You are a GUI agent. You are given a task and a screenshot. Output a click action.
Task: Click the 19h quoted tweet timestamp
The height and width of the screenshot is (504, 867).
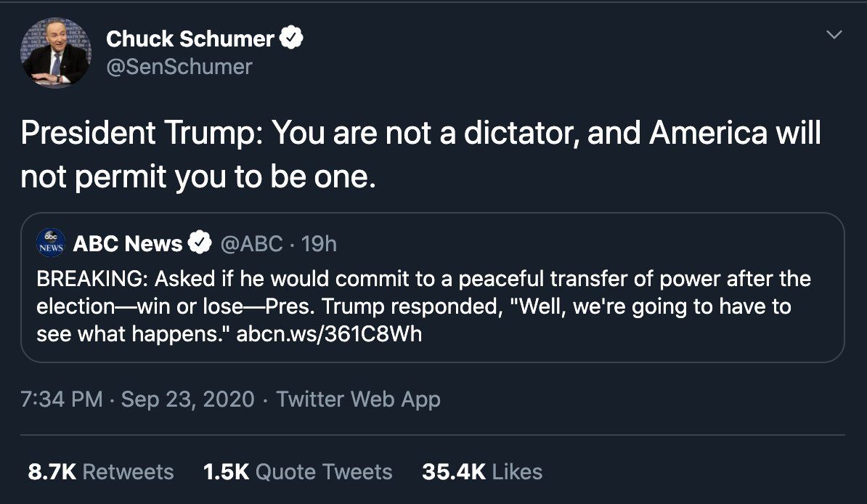pos(319,243)
